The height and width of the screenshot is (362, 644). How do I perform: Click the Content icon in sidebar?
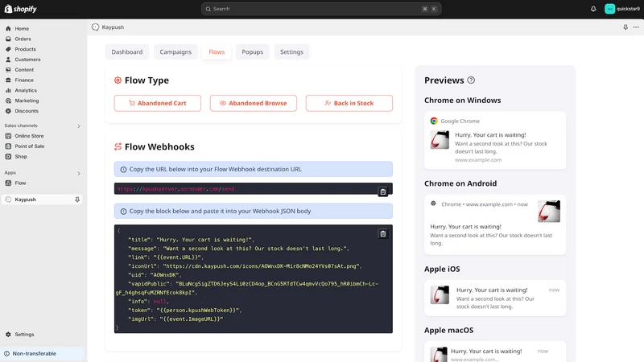(x=8, y=70)
